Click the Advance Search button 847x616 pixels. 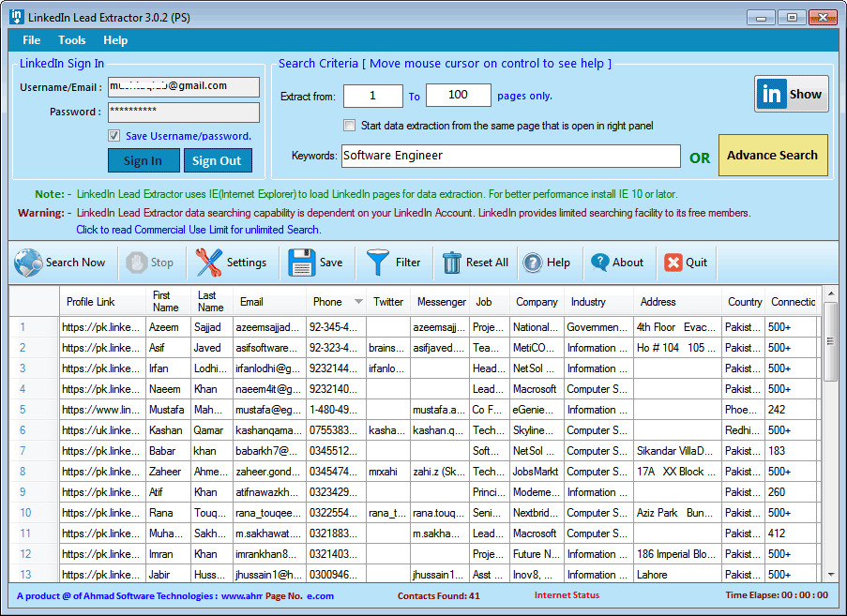click(773, 156)
